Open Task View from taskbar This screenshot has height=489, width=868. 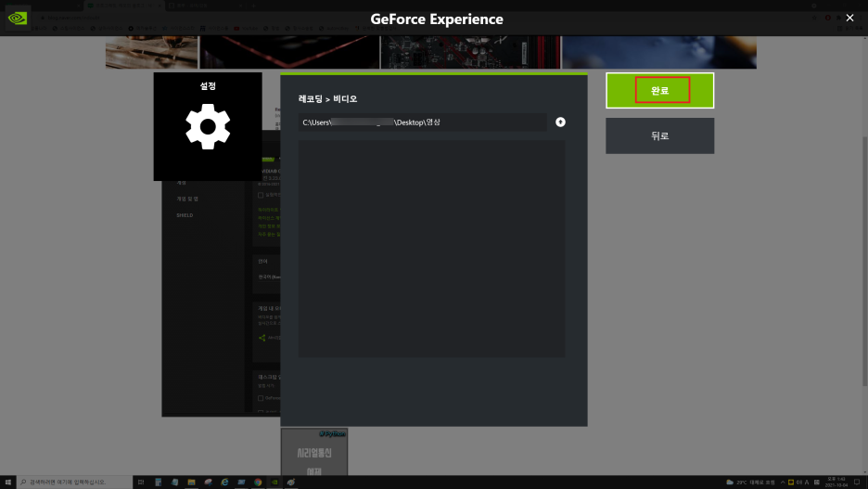(141, 482)
